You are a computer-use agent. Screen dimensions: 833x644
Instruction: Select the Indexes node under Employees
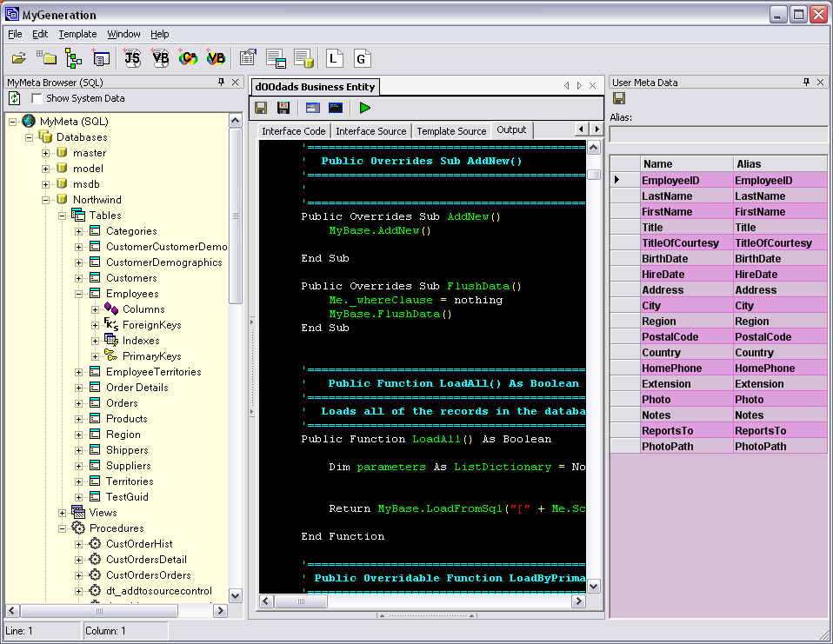pos(141,341)
